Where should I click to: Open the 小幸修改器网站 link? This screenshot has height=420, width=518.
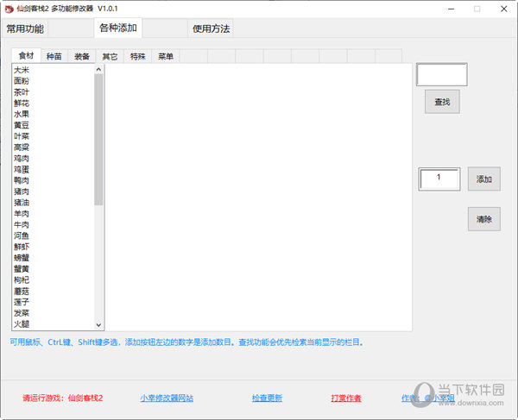[167, 398]
